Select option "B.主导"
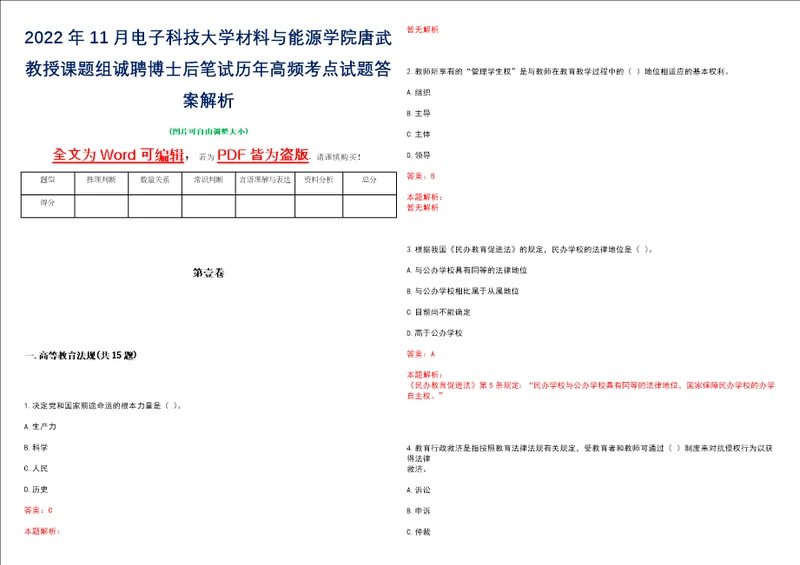This screenshot has height=565, width=800. pos(418,113)
